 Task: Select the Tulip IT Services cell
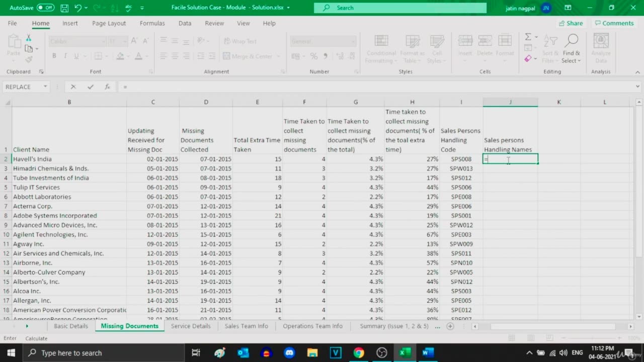[x=69, y=187]
